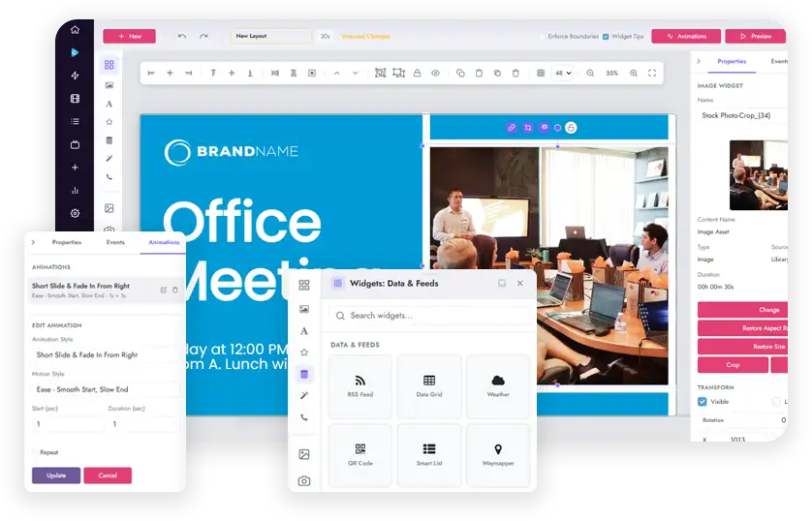
Task: Click the copy icon in toolbar
Action: coord(460,74)
